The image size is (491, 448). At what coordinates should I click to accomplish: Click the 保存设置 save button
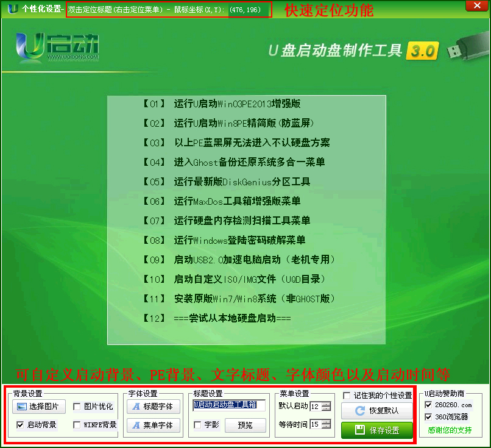point(377,430)
